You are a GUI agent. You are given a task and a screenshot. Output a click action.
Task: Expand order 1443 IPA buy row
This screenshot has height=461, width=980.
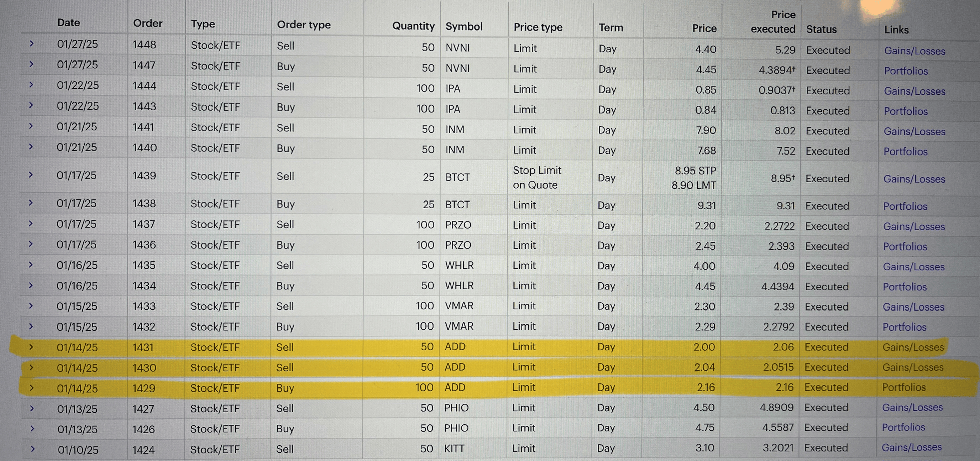[31, 105]
